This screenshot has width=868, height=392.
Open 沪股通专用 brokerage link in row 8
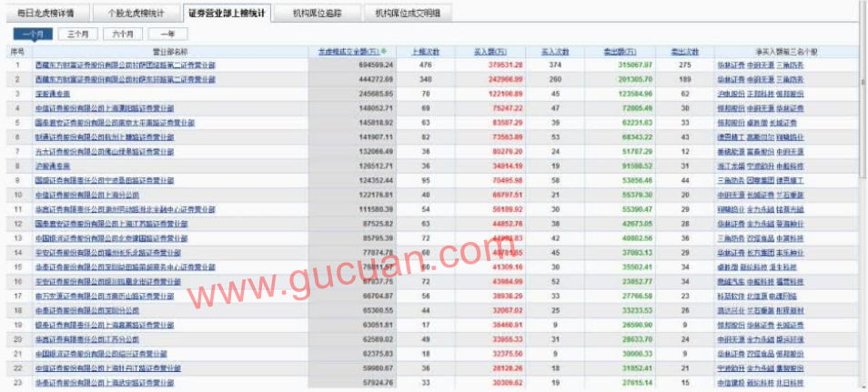pos(53,166)
